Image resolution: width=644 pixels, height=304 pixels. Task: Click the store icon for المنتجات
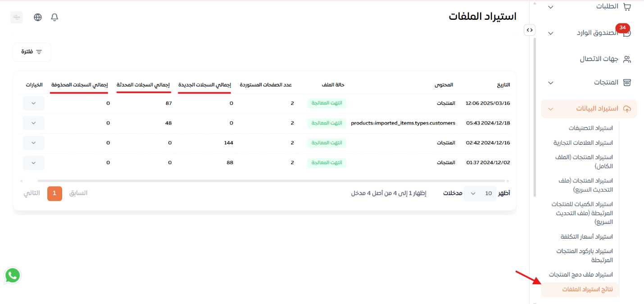[x=627, y=82]
